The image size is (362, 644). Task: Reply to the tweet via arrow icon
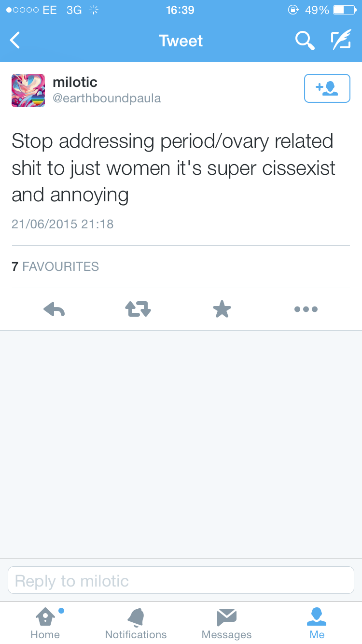pyautogui.click(x=54, y=309)
